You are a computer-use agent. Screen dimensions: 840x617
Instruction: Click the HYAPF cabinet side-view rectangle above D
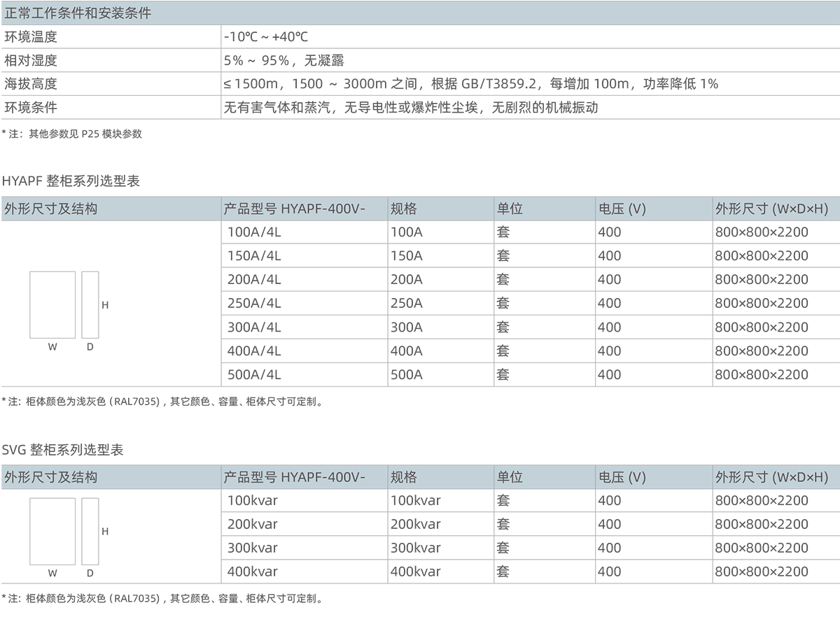[90, 304]
